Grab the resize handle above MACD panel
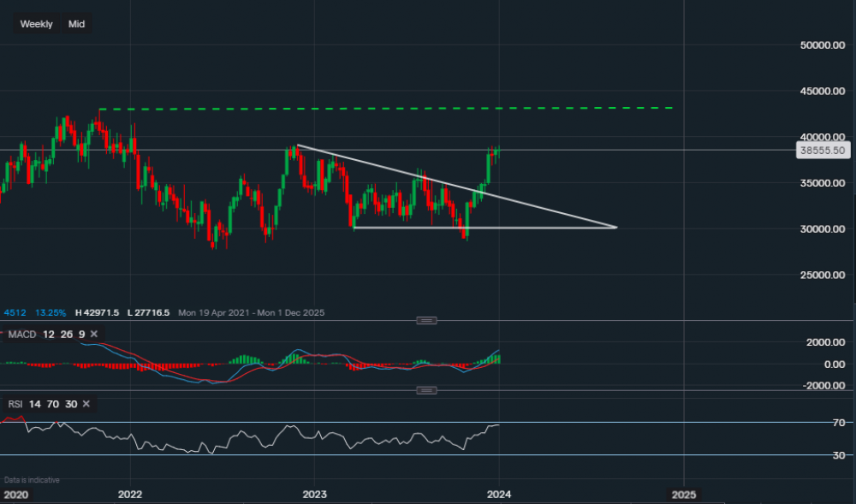The height and width of the screenshot is (504, 856). point(426,320)
